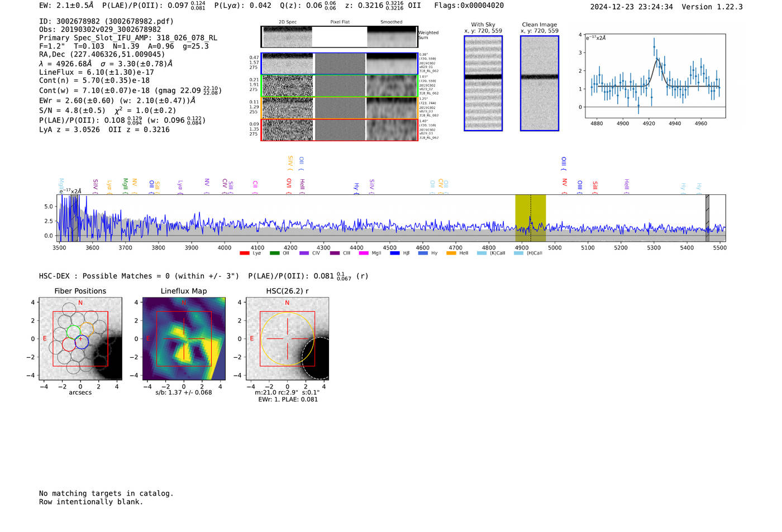Viewport: 782px width, 532px height.
Task: Click the green OII legend swatch
Action: coord(274,253)
